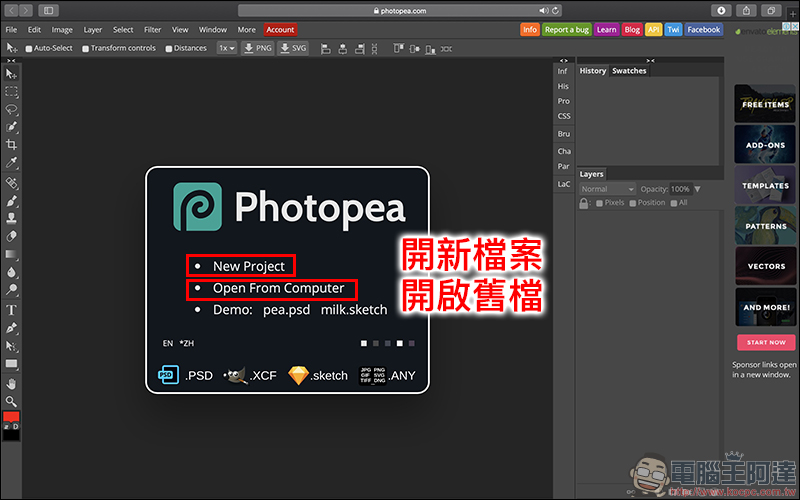
Task: Open the 1x export scale dropdown
Action: click(x=227, y=48)
